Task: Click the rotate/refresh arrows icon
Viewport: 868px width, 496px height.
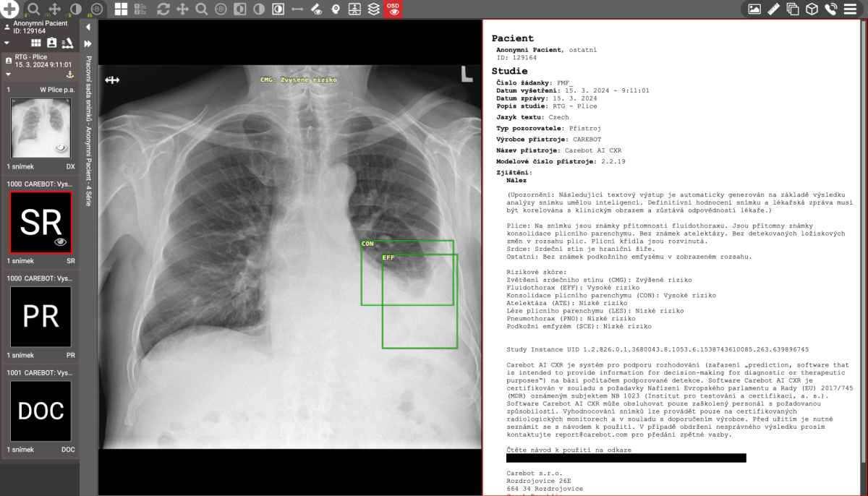Action: tap(163, 9)
